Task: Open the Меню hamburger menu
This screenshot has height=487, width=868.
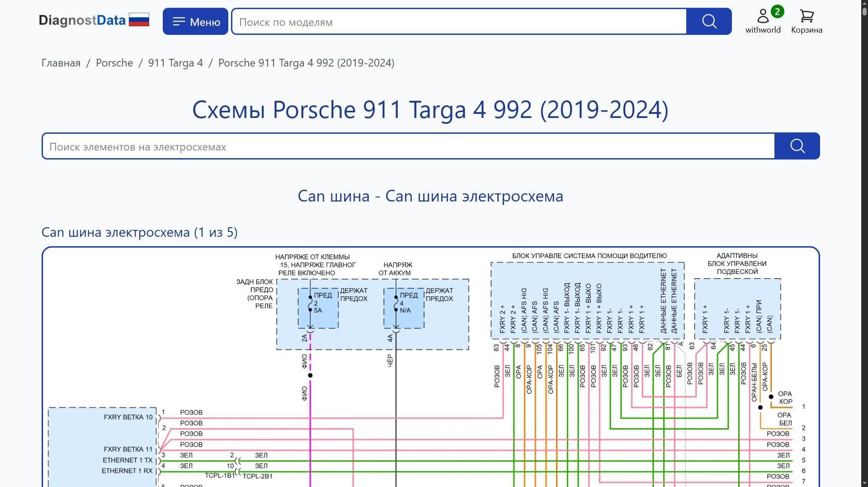Action: tap(195, 21)
